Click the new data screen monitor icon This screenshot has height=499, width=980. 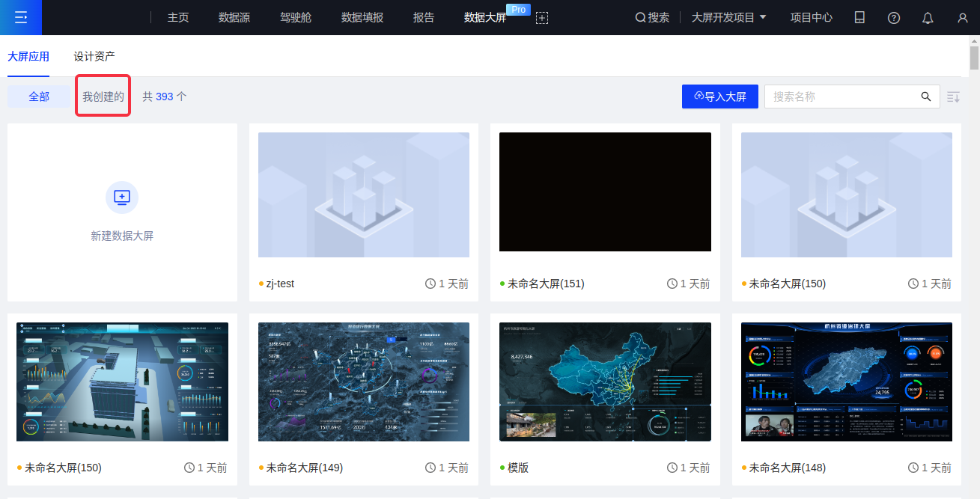122,198
